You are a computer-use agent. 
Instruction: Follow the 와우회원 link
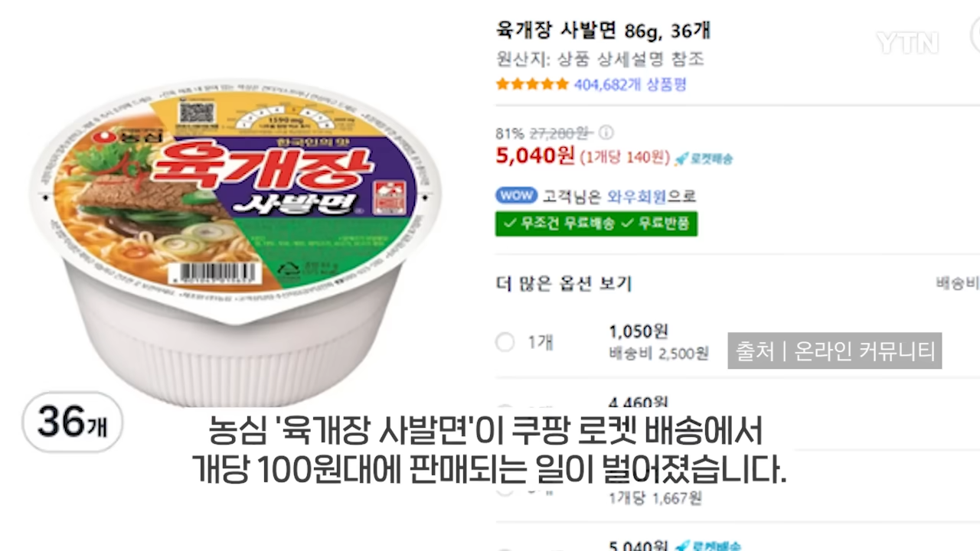(636, 196)
